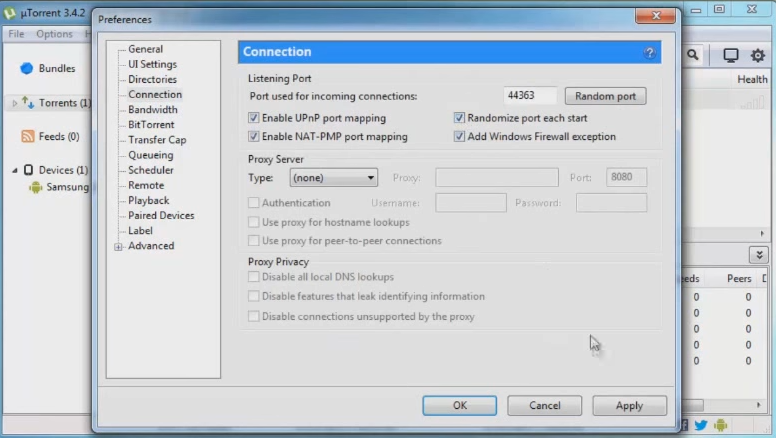Image resolution: width=776 pixels, height=438 pixels.
Task: Click the horizontal scrollbar right arrow at bottom
Action: 758,405
